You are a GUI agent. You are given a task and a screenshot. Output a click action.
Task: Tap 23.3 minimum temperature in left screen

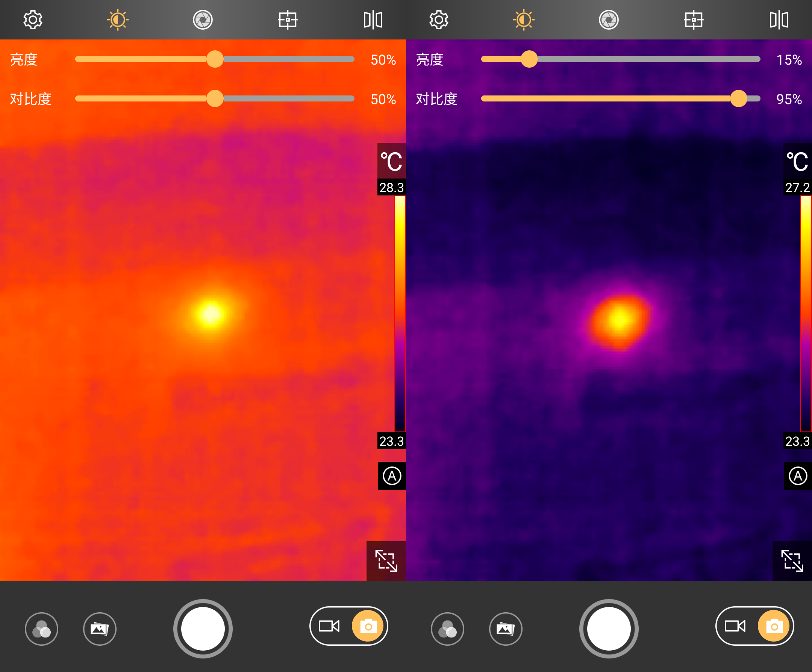tap(391, 441)
